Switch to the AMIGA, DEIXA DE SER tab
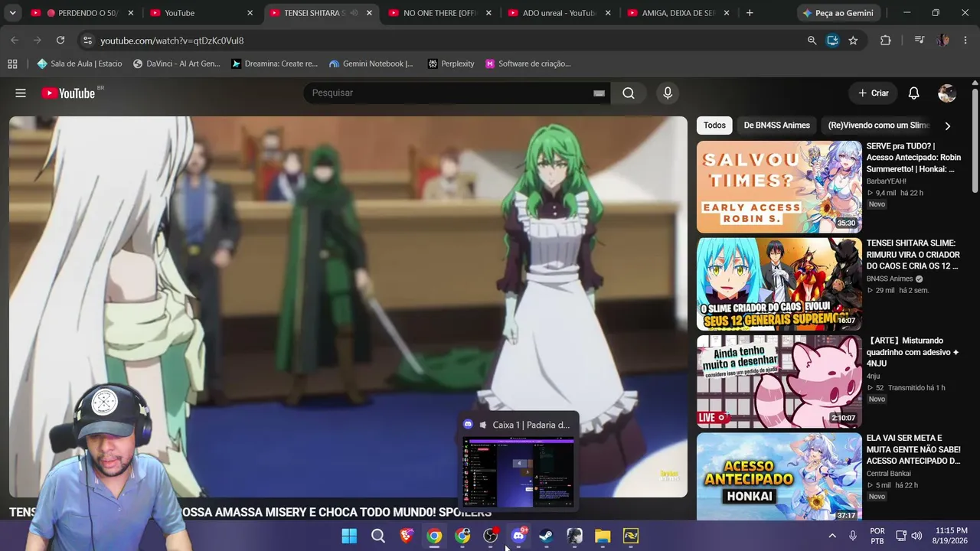980x551 pixels. click(678, 13)
